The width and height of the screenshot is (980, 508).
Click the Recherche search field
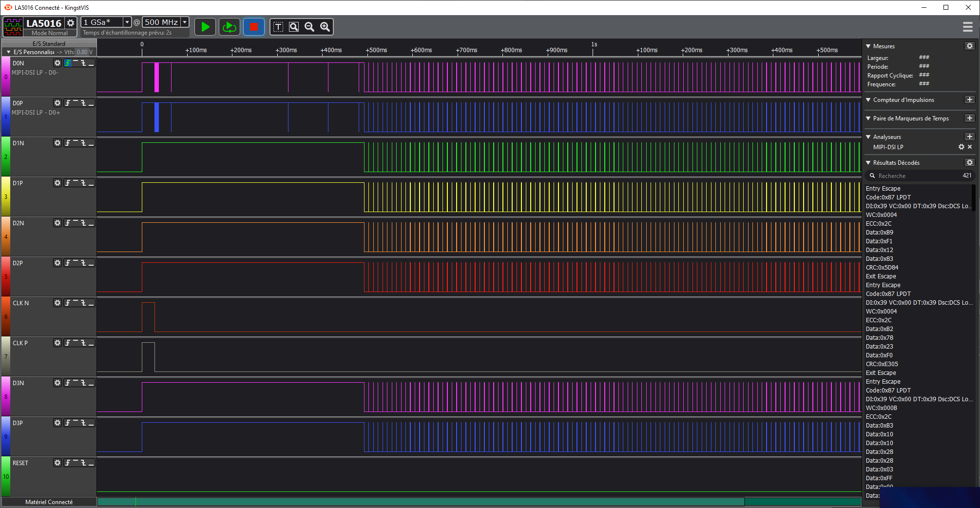(x=916, y=176)
